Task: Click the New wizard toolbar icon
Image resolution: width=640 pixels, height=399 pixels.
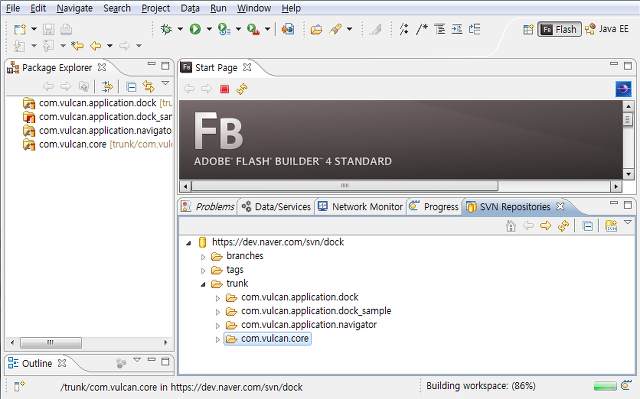Action: (x=20, y=29)
